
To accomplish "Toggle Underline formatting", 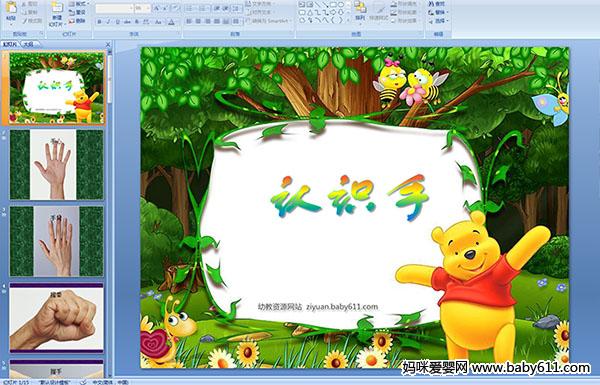I will pos(117,22).
